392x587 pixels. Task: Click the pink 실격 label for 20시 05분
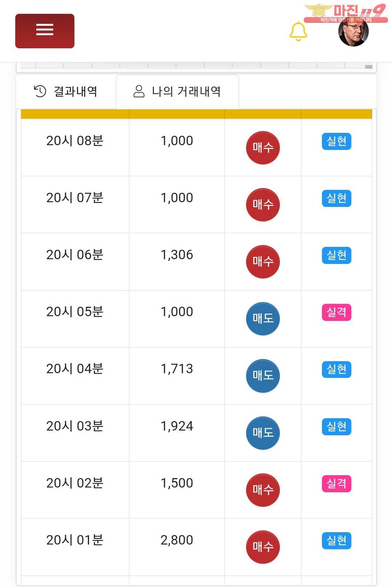(336, 312)
